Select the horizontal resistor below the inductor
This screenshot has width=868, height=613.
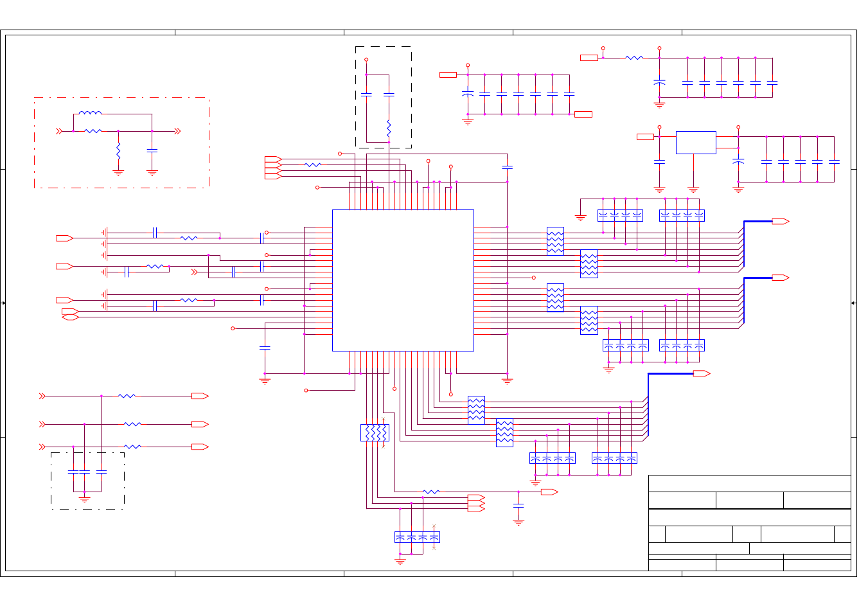[x=93, y=131]
